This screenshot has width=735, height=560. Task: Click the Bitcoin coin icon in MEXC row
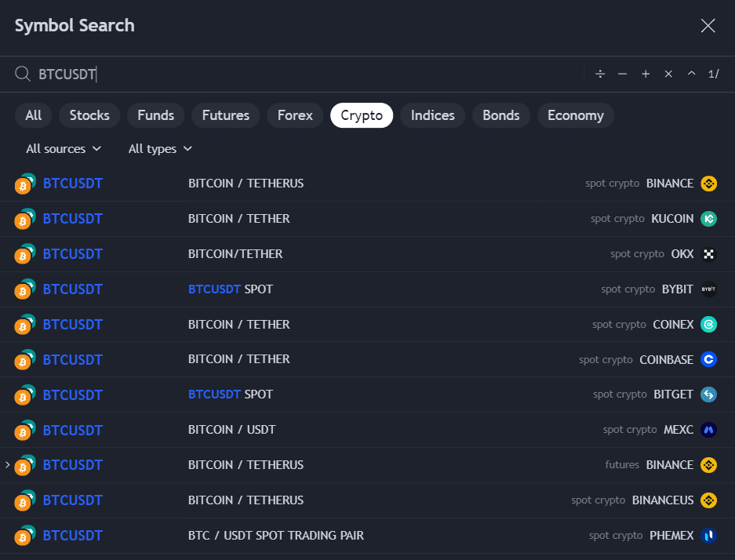[23, 432]
